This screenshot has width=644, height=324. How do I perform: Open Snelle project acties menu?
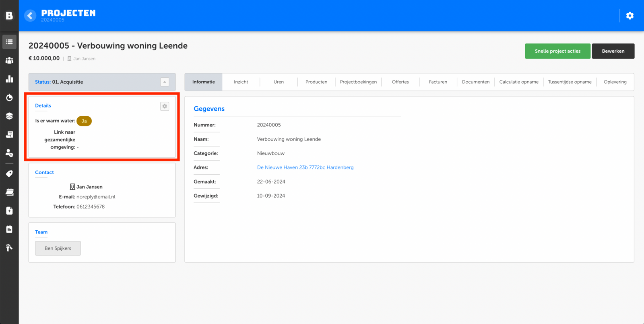coord(557,51)
